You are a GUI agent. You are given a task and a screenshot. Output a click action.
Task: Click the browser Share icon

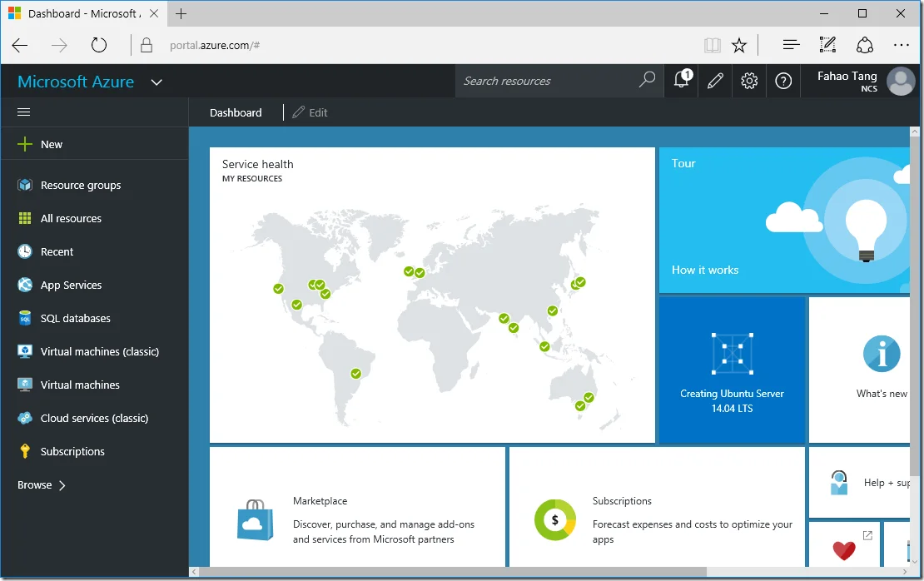point(865,45)
